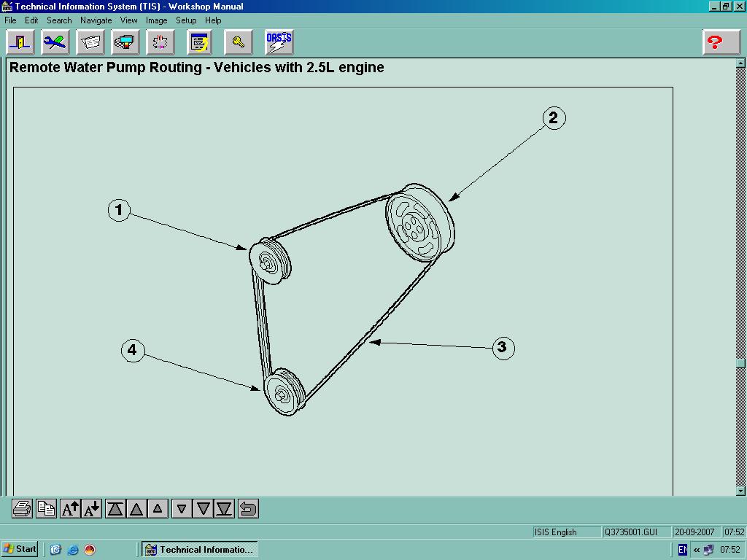Click the yellow key toolbar icon

(238, 42)
